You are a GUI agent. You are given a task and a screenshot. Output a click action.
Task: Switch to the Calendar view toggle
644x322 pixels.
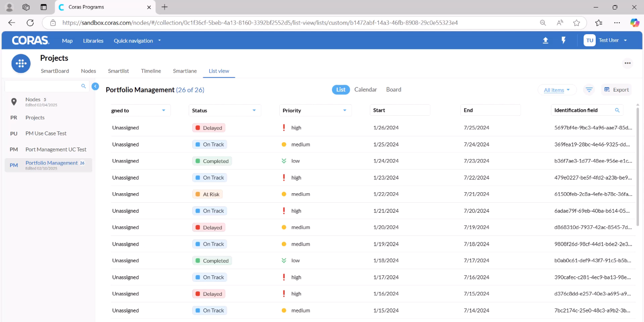coord(366,90)
